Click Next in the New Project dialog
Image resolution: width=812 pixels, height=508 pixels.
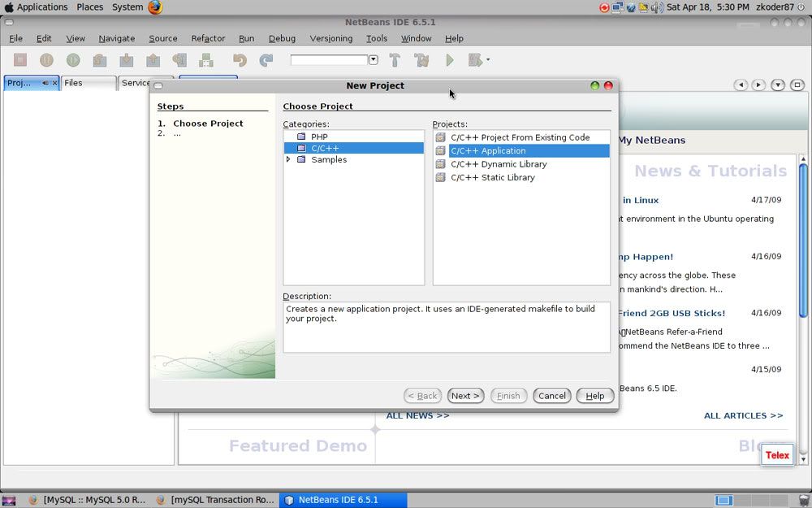tap(465, 396)
